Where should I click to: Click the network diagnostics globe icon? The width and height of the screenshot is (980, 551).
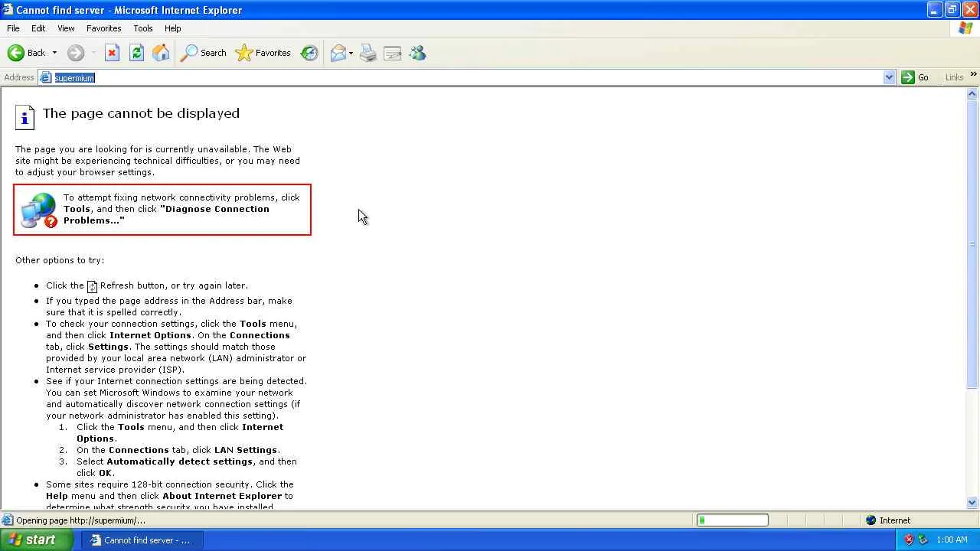[39, 210]
